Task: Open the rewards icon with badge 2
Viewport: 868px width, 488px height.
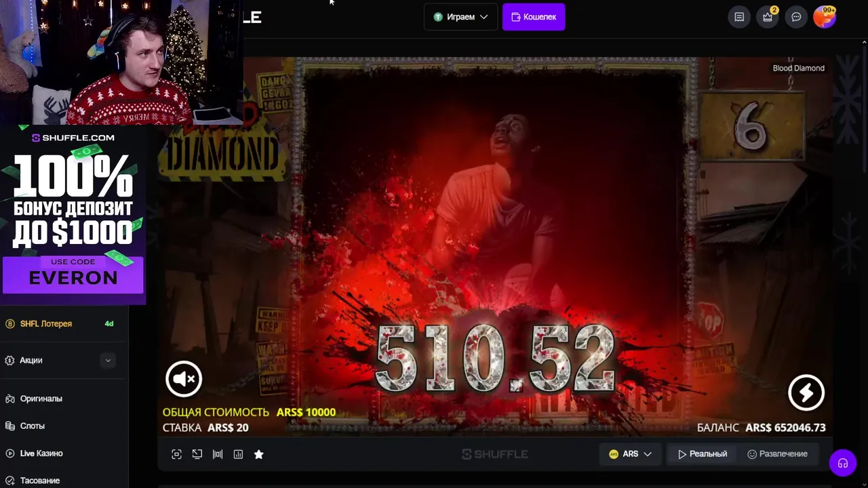Action: (x=768, y=17)
